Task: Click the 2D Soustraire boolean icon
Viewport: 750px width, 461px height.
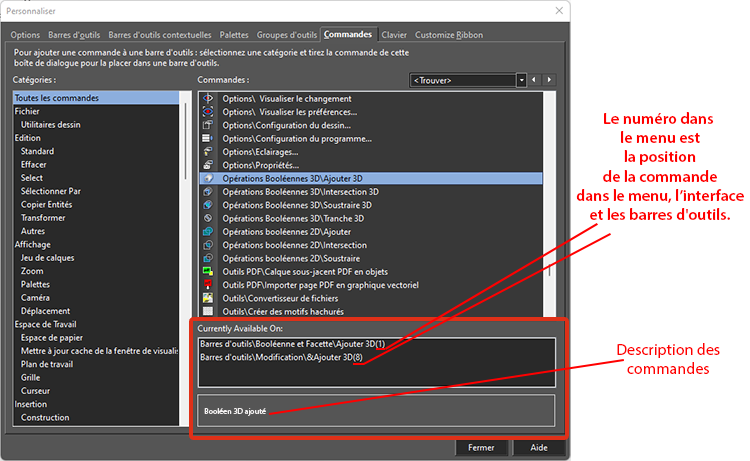Action: [x=208, y=258]
